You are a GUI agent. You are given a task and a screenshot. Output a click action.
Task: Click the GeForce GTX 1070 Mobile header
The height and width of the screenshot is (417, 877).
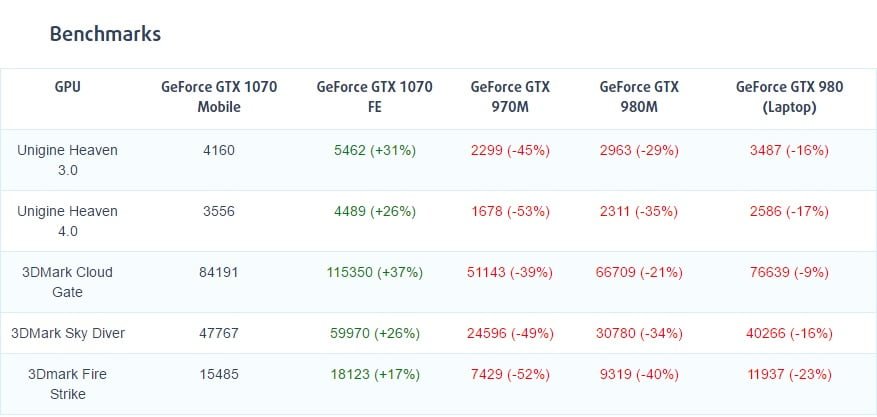[219, 97]
